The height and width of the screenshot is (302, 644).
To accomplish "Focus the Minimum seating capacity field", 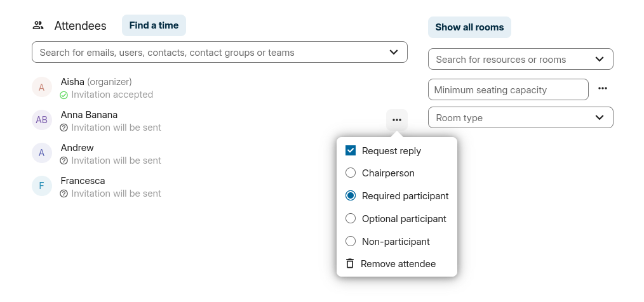I will [508, 89].
